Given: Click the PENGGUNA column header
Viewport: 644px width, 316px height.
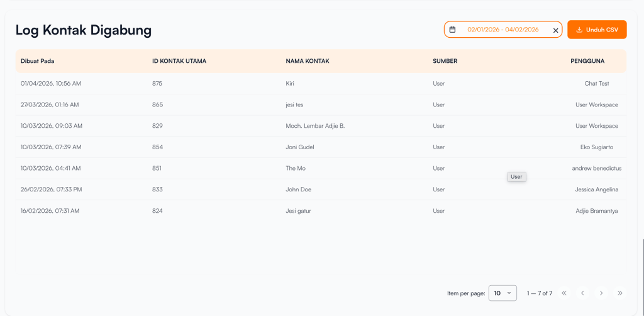Looking at the screenshot, I should (587, 61).
